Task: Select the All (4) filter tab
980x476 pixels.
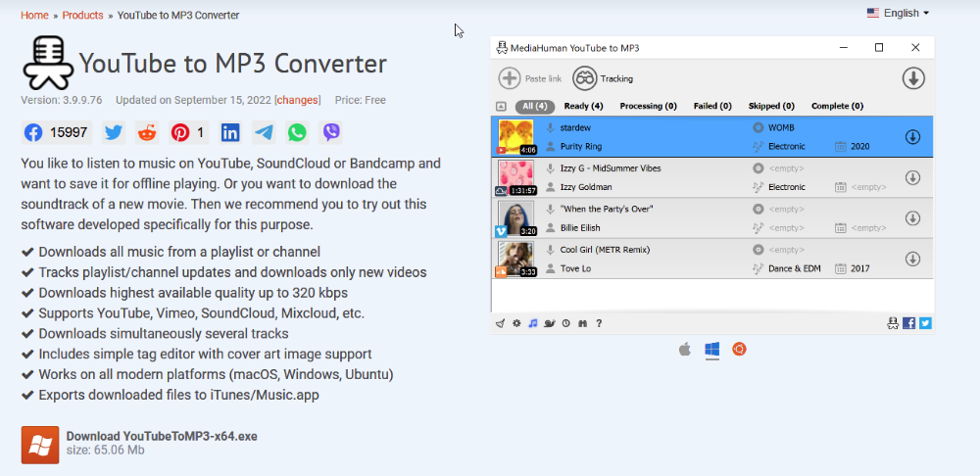Action: (535, 106)
